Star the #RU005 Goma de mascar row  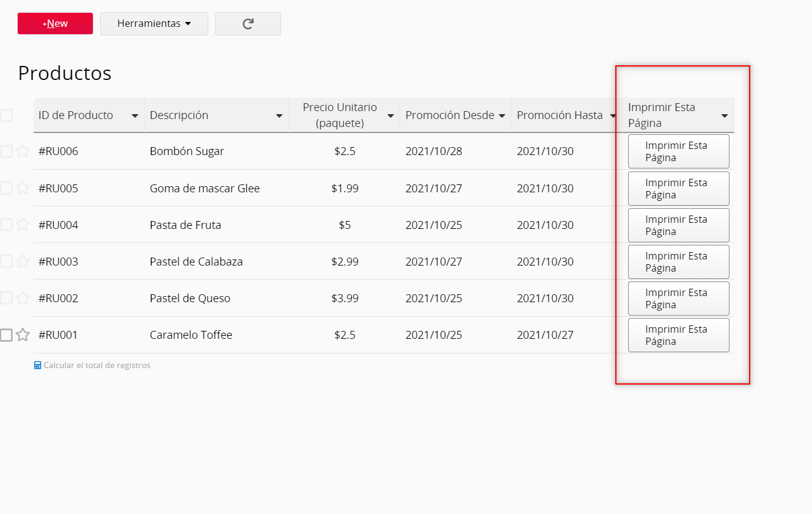point(23,188)
